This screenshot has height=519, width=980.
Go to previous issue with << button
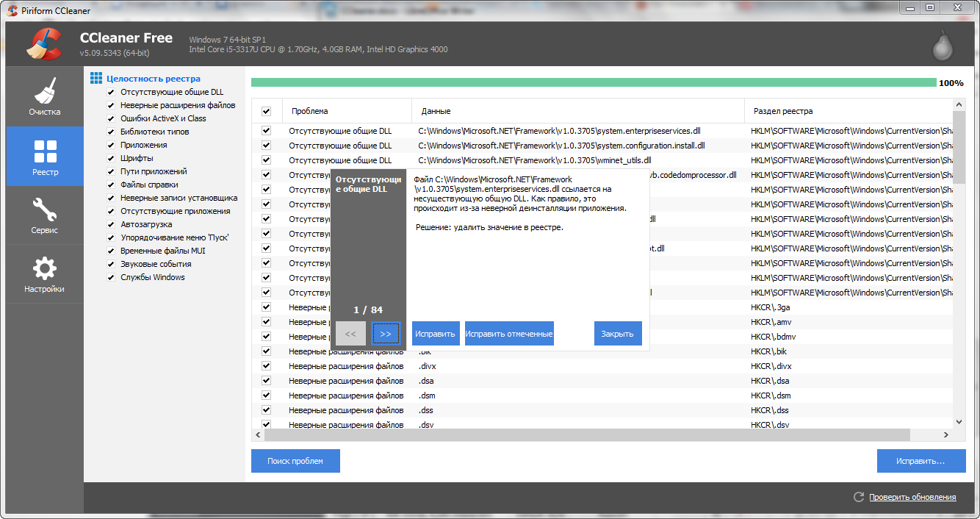tap(350, 334)
